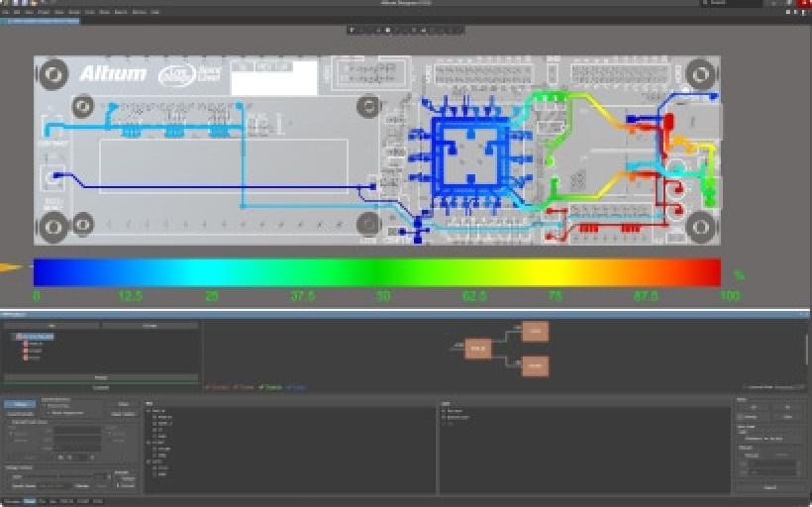This screenshot has width=812, height=507.
Task: Select the lower load block in network diagram
Action: coord(535,365)
